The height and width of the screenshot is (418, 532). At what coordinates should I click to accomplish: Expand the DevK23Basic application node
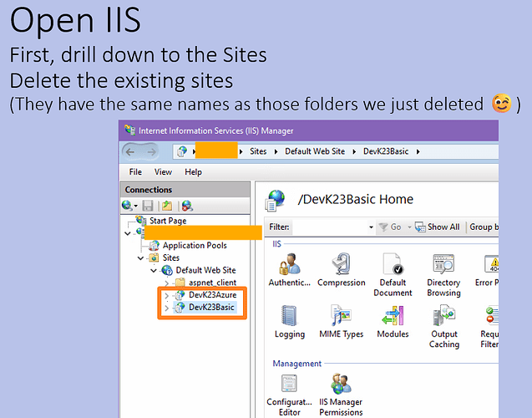tap(166, 308)
